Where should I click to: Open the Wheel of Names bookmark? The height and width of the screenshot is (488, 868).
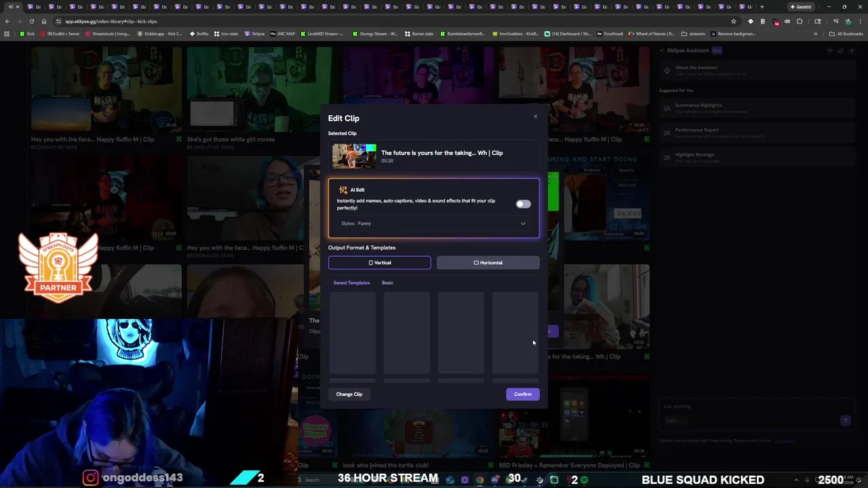coord(652,34)
